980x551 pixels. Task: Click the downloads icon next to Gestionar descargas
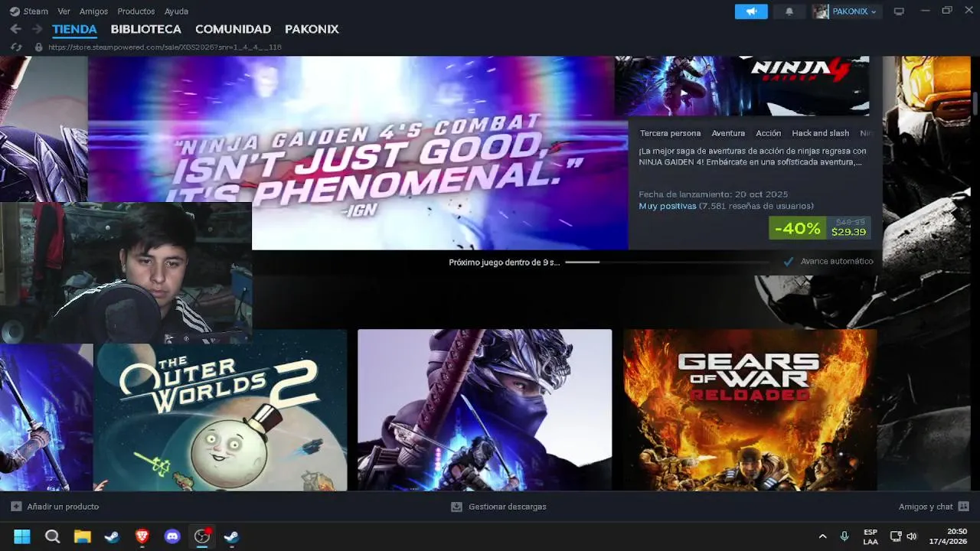pyautogui.click(x=457, y=507)
